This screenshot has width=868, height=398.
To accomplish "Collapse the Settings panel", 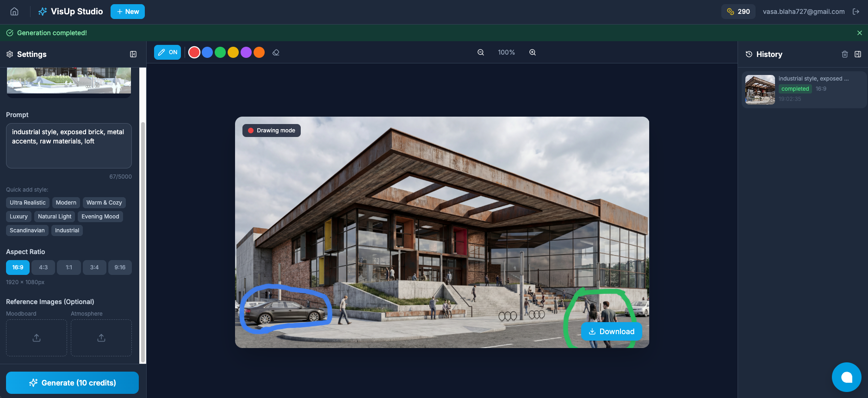I will [133, 54].
